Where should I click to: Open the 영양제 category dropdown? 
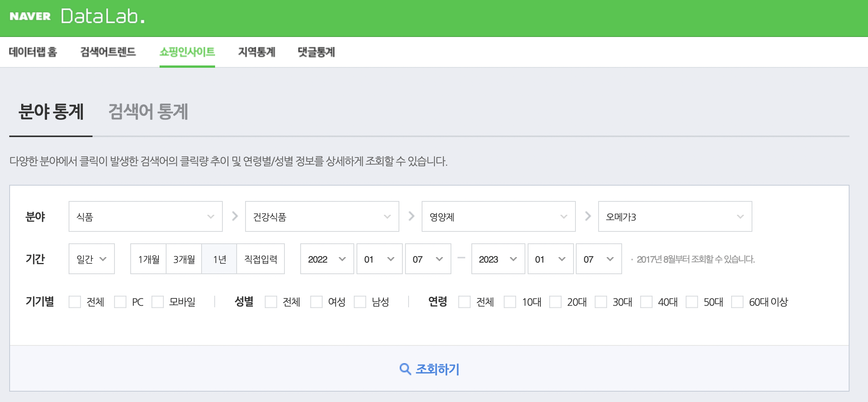pyautogui.click(x=499, y=216)
